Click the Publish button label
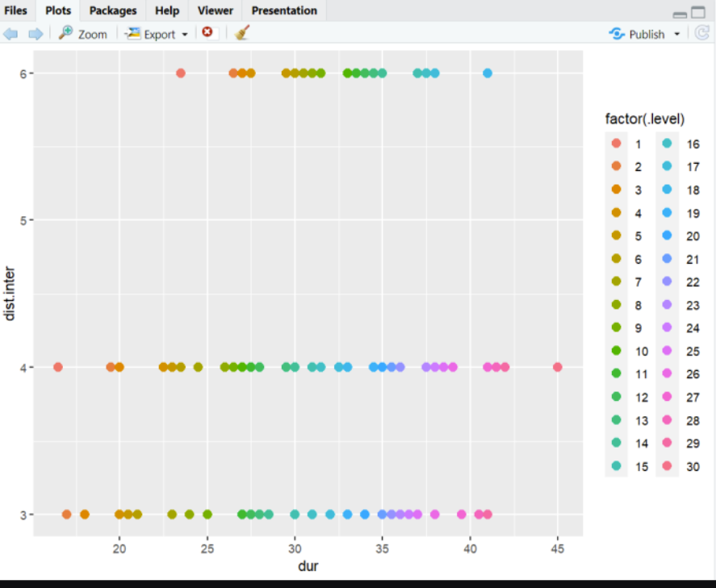Screen dimensions: 716x588 pyautogui.click(x=647, y=35)
